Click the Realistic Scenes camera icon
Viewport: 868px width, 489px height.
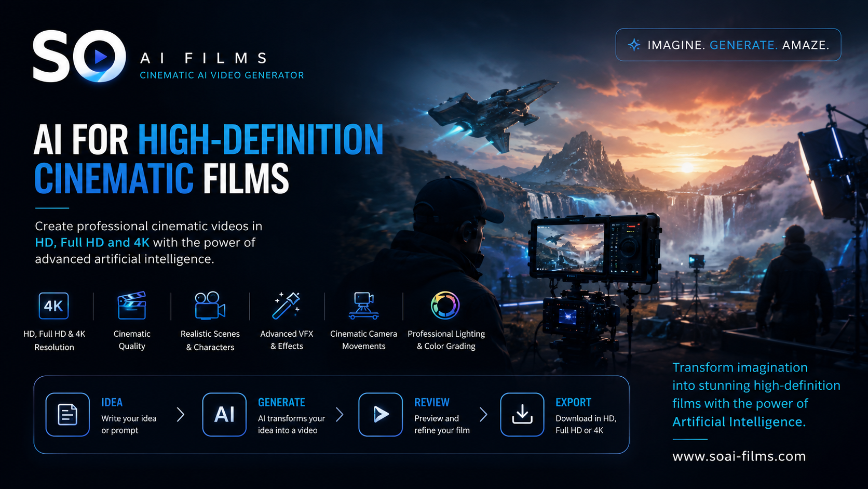tap(210, 305)
